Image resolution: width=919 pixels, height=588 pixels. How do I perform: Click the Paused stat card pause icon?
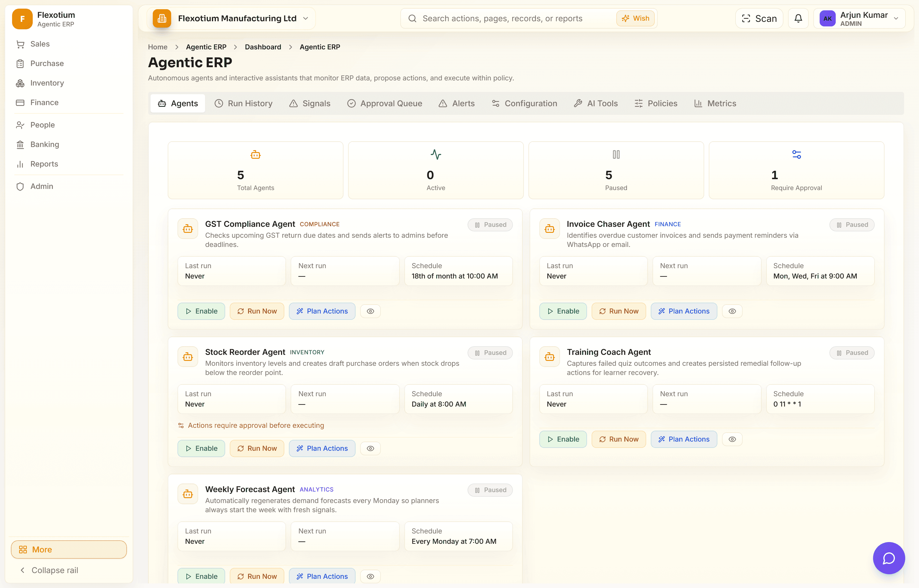(616, 155)
